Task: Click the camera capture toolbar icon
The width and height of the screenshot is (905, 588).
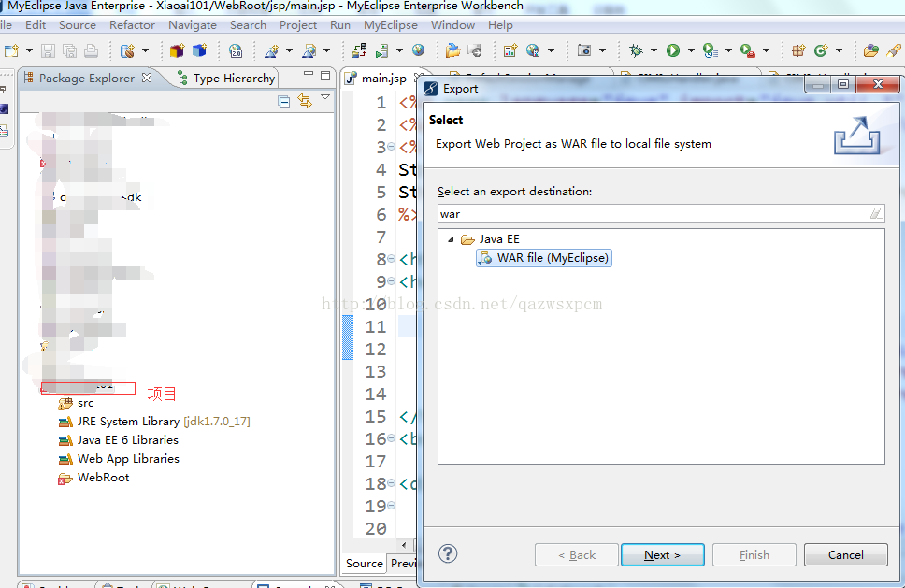Action: point(584,50)
